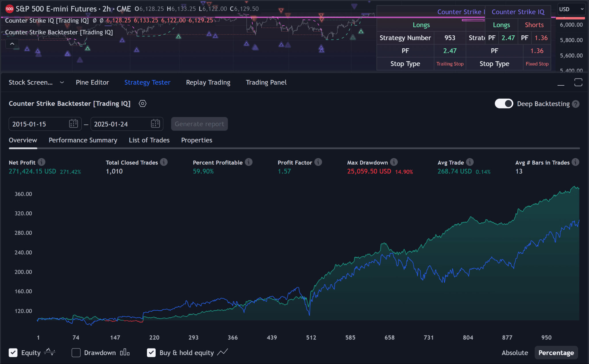Click Max Drawdown 25,059.50 USD value
The width and height of the screenshot is (589, 364).
[369, 171]
